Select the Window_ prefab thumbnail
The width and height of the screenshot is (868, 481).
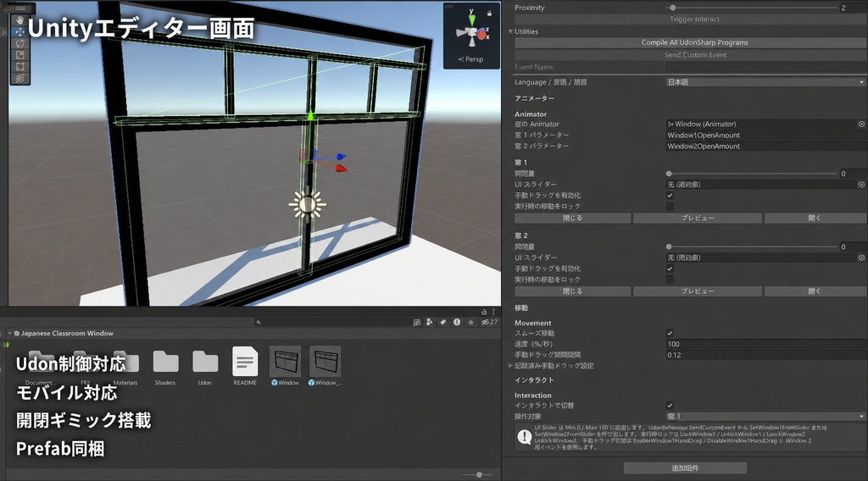(325, 362)
